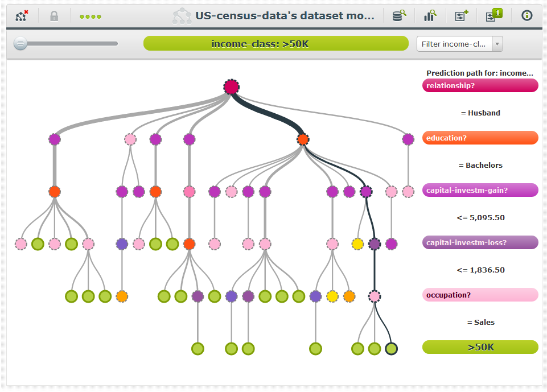
Task: Click the '<= 1,836.50' condition text
Action: point(480,270)
